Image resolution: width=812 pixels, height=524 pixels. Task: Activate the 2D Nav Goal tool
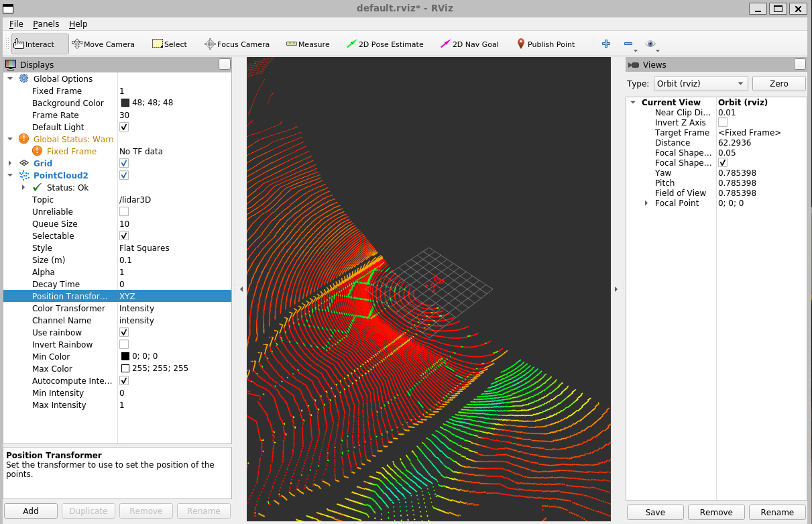[x=469, y=44]
